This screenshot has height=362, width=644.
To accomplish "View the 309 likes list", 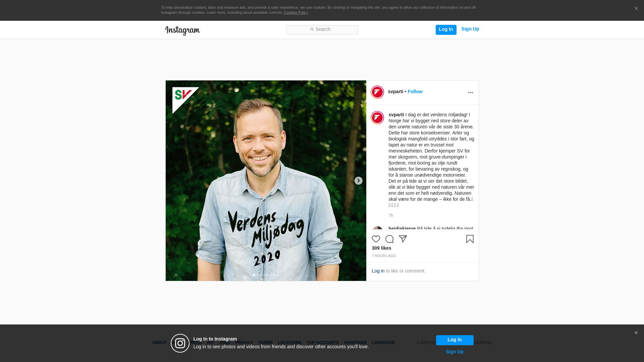I will [x=382, y=248].
